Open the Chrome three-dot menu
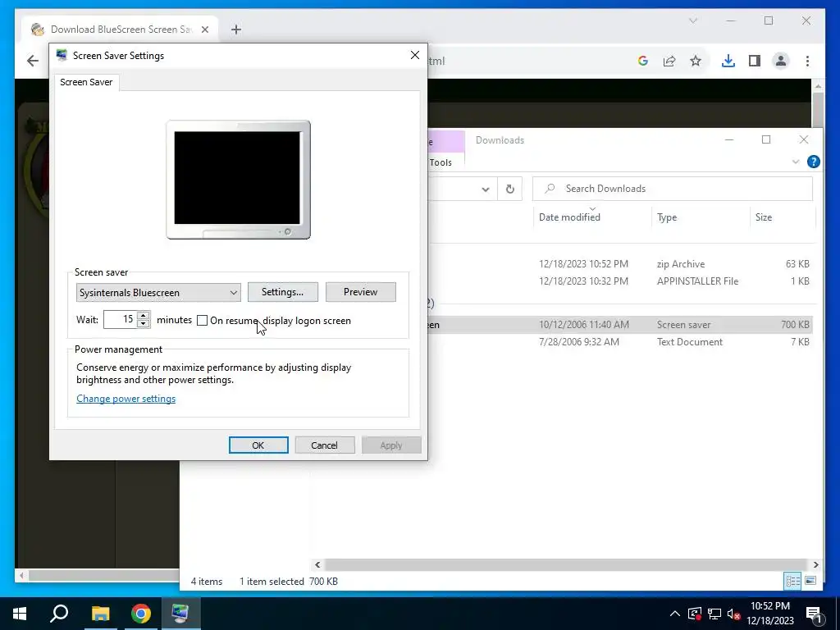The width and height of the screenshot is (840, 630). tap(807, 61)
